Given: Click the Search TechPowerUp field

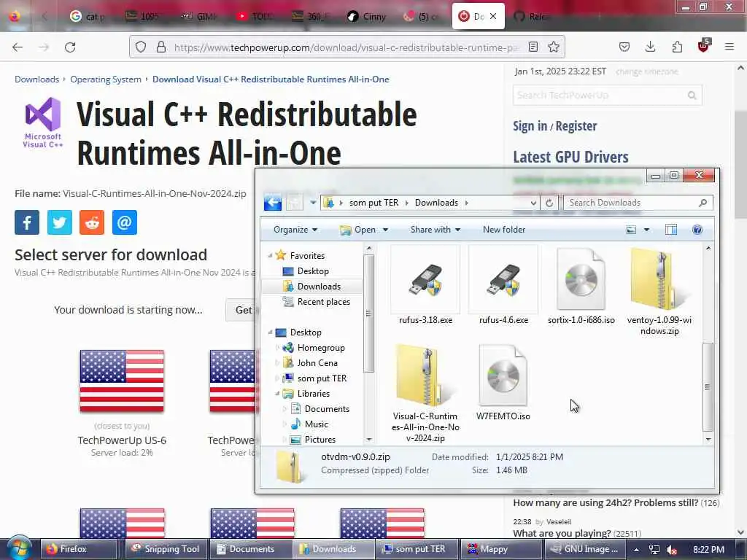Looking at the screenshot, I should pos(608,96).
